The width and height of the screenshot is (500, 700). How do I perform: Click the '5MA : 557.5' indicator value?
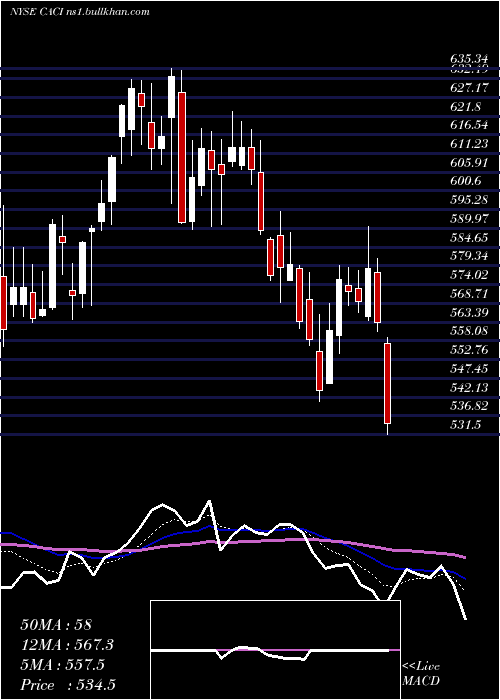click(62, 665)
